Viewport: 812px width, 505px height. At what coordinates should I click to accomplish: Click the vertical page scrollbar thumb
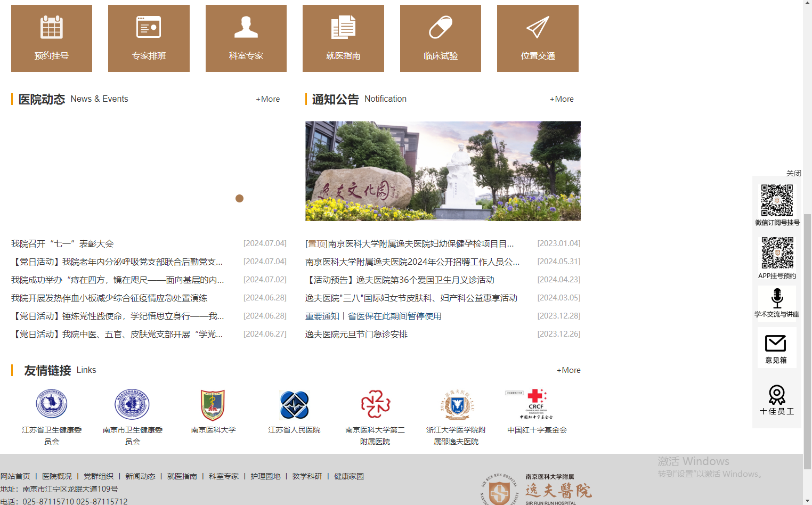[807, 341]
